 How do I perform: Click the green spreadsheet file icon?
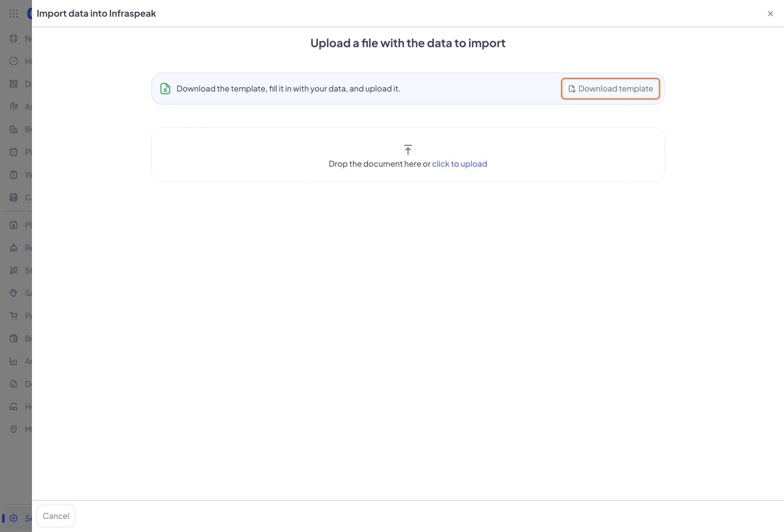[x=165, y=89]
